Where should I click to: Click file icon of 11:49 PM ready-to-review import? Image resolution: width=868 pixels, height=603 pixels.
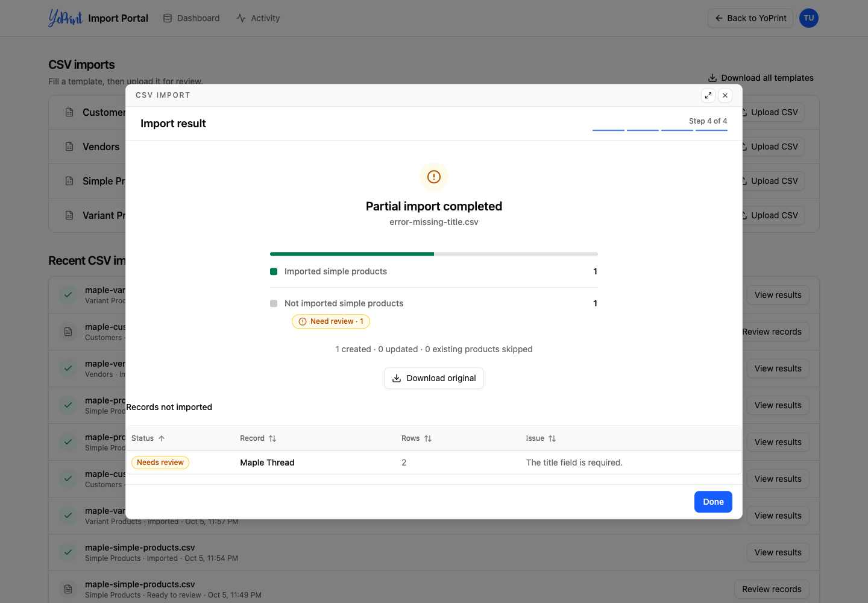tap(68, 589)
